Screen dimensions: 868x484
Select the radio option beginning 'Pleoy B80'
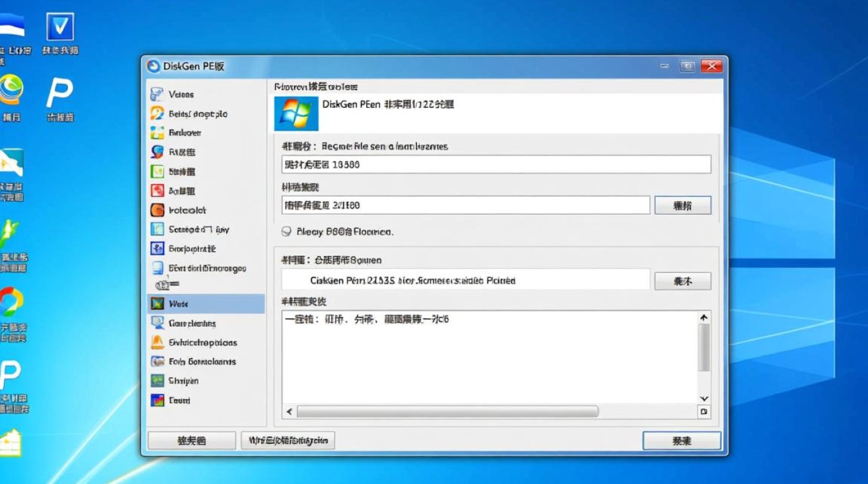(287, 231)
